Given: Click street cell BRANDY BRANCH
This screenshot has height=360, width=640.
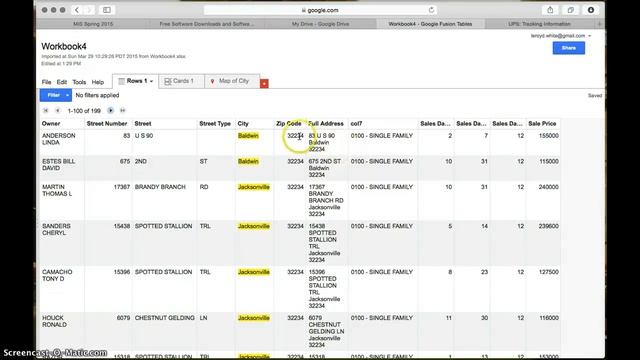Looking at the screenshot, I should coord(160,187).
